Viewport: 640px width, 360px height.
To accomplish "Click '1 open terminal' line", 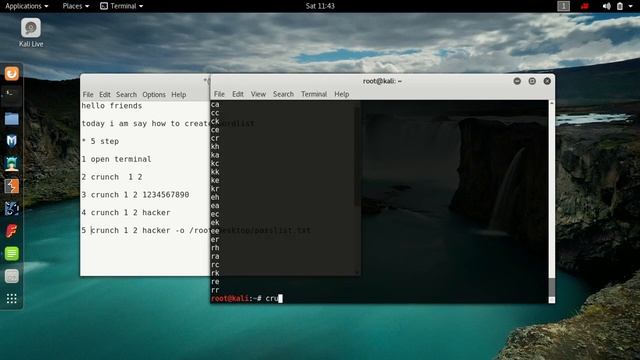I will [116, 159].
